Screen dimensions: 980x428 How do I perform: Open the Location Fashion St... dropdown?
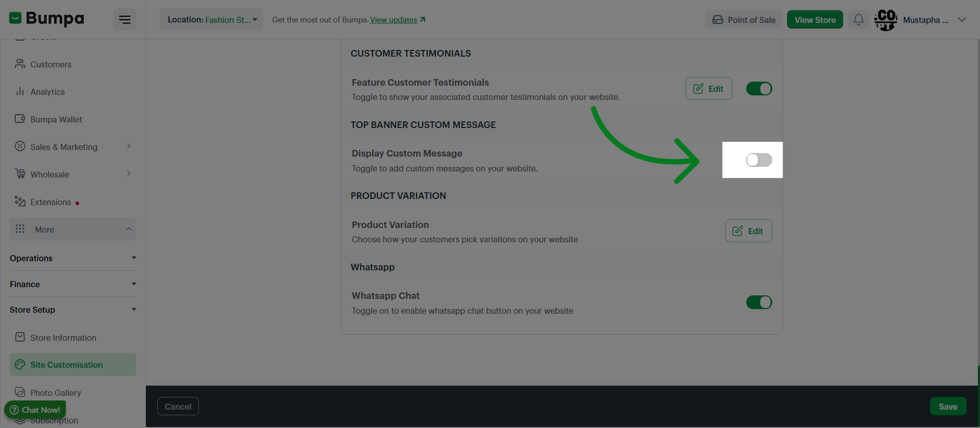(211, 20)
